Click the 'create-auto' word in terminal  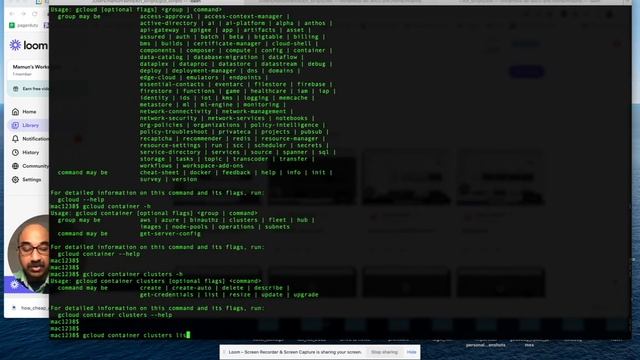pyautogui.click(x=192, y=288)
